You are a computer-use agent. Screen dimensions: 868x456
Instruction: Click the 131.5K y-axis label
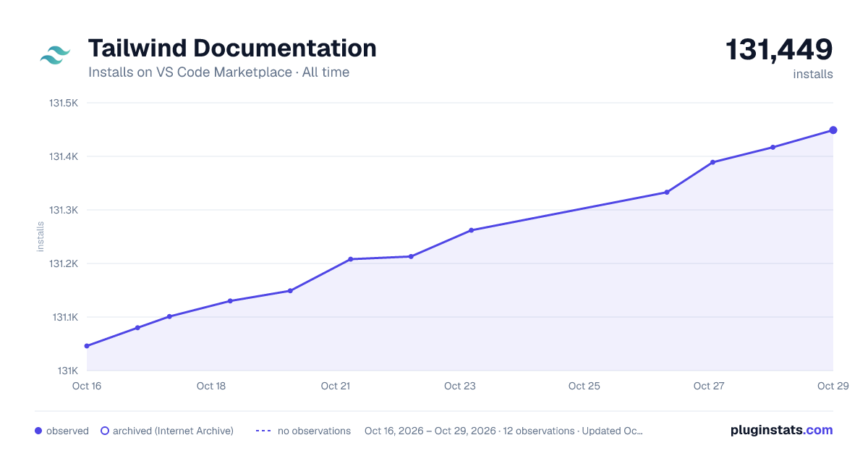(x=64, y=103)
